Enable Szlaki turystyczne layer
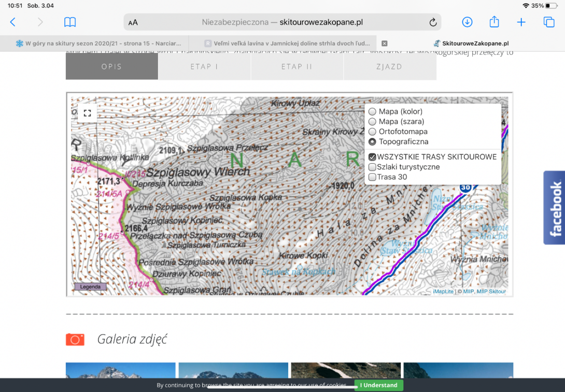The width and height of the screenshot is (565, 392). click(x=372, y=167)
